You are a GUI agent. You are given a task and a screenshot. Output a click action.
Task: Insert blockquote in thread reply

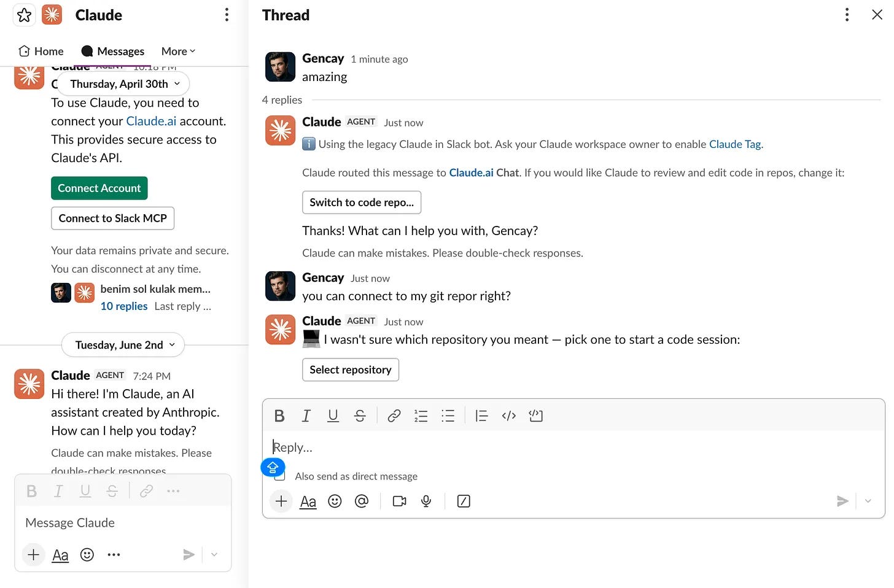pyautogui.click(x=482, y=416)
